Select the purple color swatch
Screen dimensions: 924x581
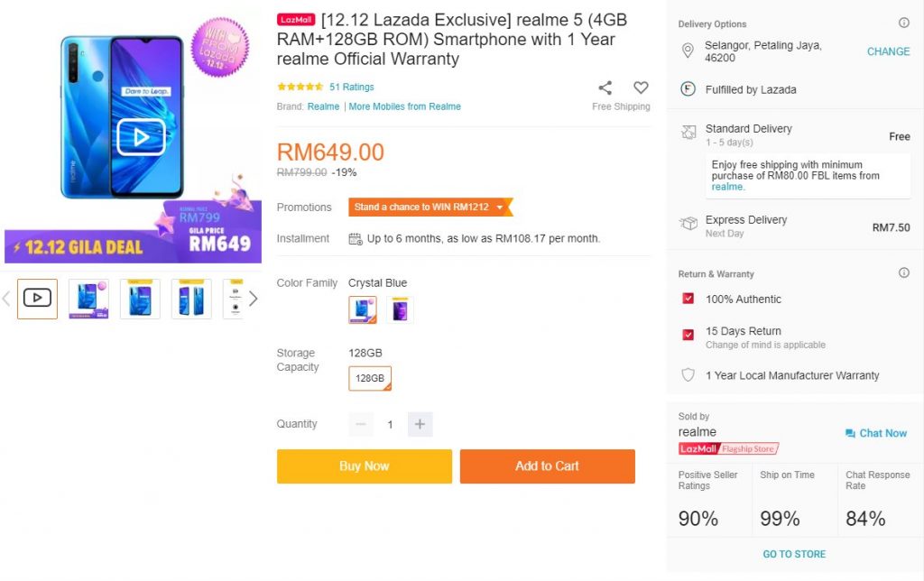(x=400, y=309)
